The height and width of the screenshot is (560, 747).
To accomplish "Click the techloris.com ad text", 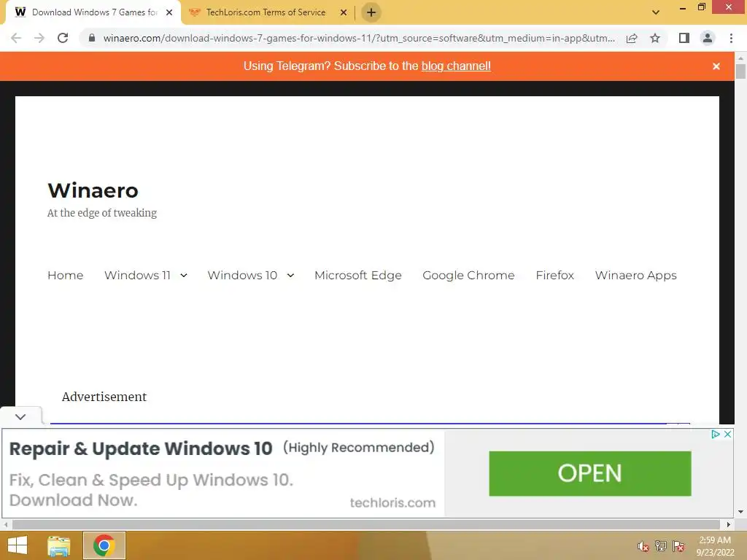I will (392, 502).
